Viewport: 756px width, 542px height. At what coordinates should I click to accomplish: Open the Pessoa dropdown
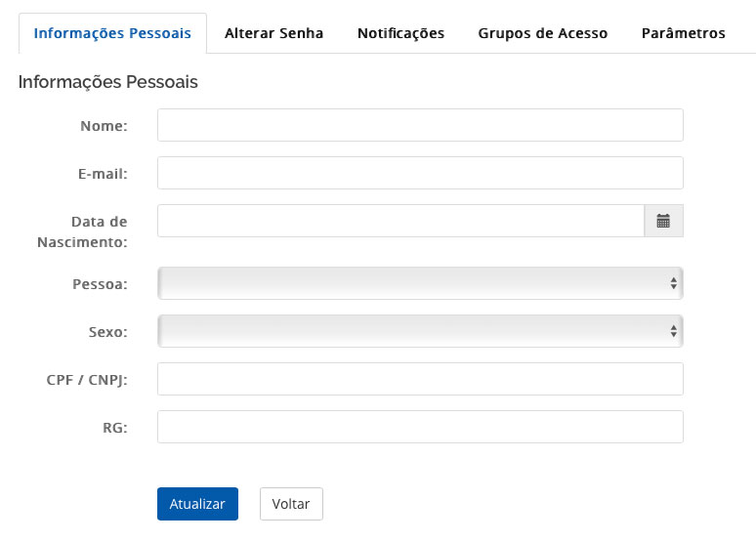pos(420,283)
